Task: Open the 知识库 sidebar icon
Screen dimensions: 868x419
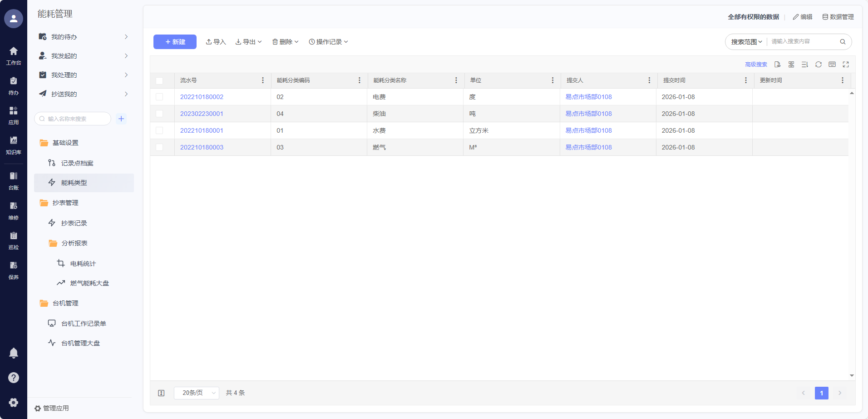Action: tap(14, 145)
